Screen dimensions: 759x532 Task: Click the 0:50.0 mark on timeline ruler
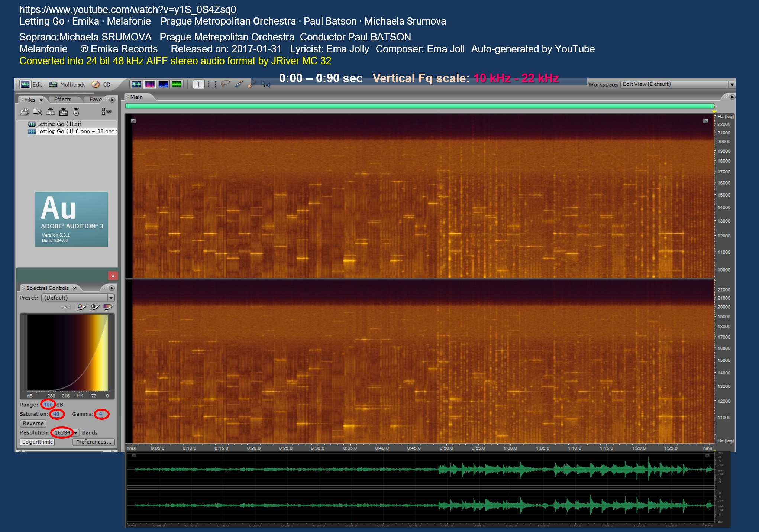[446, 448]
